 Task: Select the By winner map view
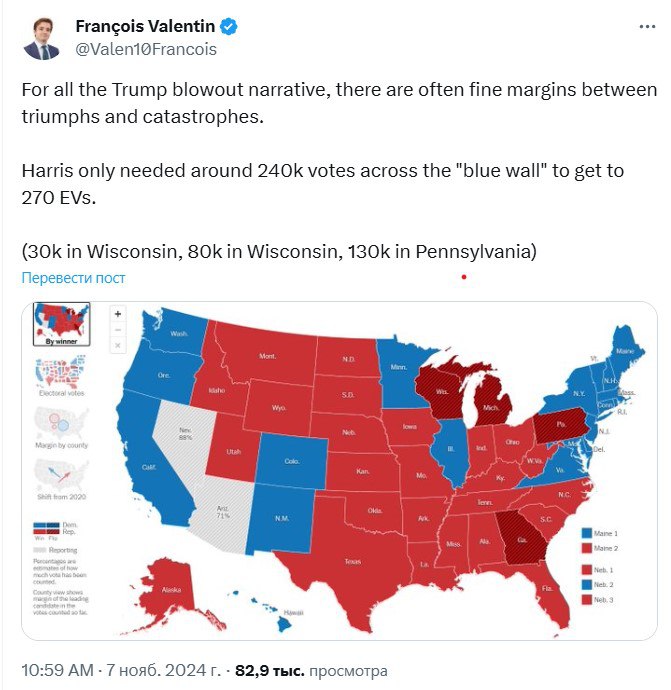[x=62, y=324]
